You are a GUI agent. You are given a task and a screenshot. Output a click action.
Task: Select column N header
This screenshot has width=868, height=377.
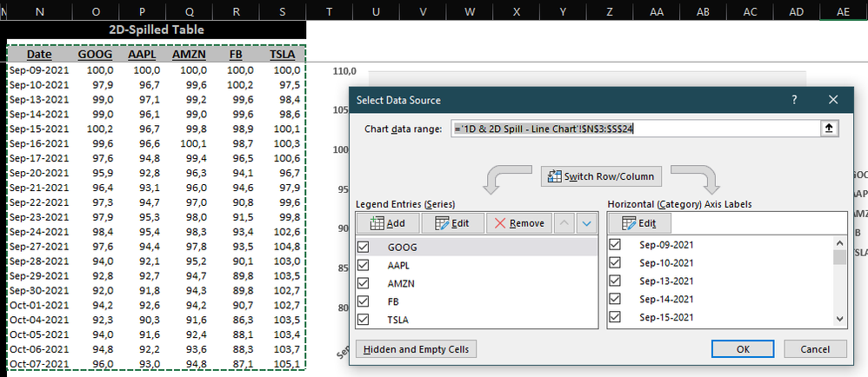pyautogui.click(x=39, y=11)
